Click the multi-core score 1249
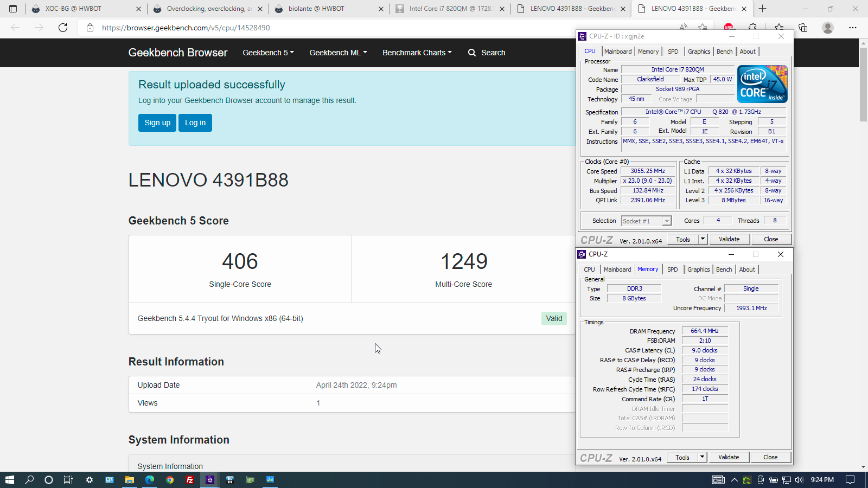The height and width of the screenshot is (488, 868). 464,261
